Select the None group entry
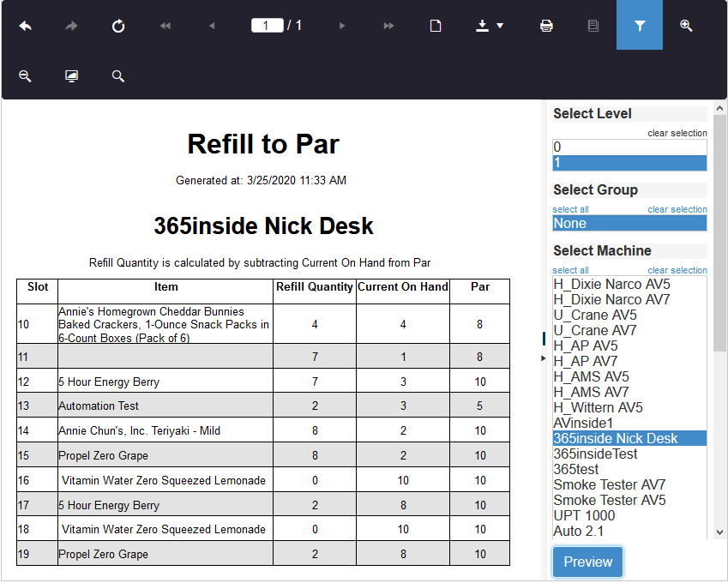Viewport: 728px width, 583px height. [x=629, y=223]
